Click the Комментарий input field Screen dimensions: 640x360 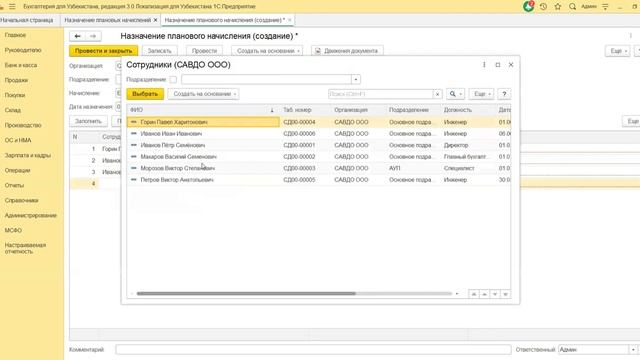[313, 350]
